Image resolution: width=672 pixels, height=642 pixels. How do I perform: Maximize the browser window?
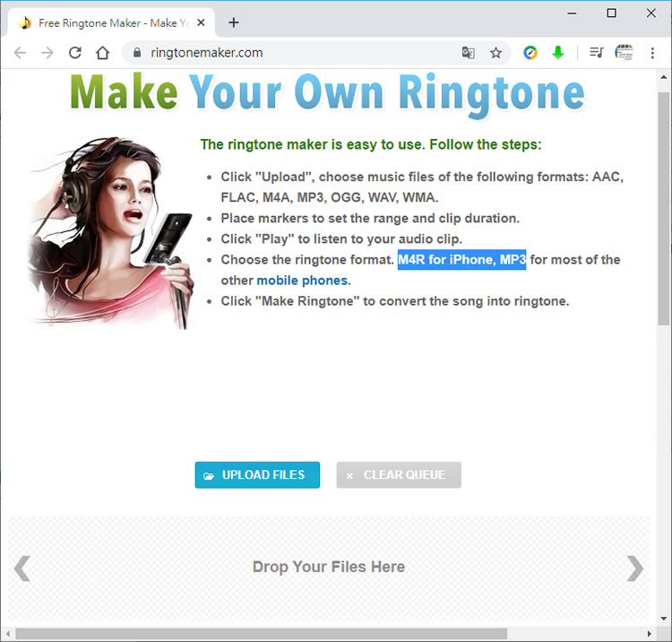pyautogui.click(x=612, y=13)
